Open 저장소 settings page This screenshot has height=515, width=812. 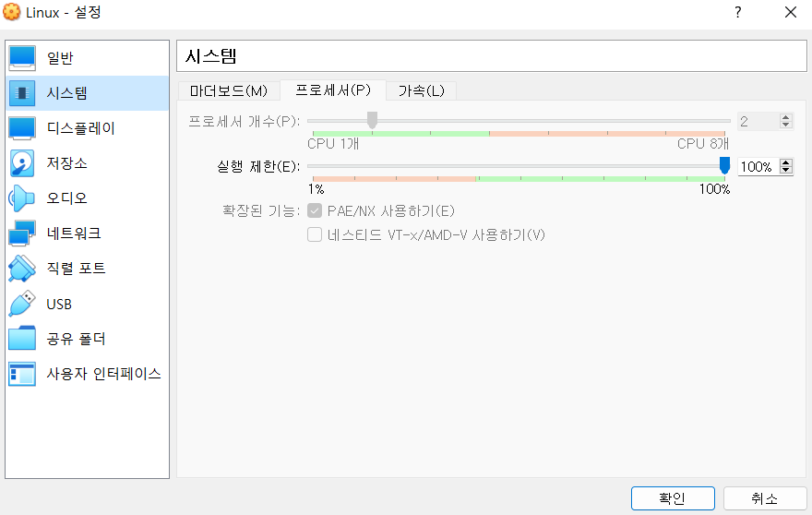pyautogui.click(x=87, y=163)
